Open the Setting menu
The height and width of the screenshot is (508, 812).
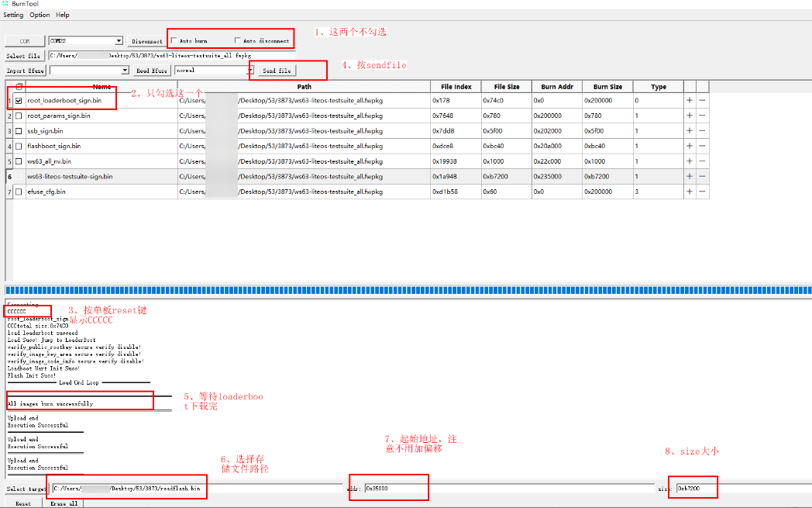(x=13, y=15)
